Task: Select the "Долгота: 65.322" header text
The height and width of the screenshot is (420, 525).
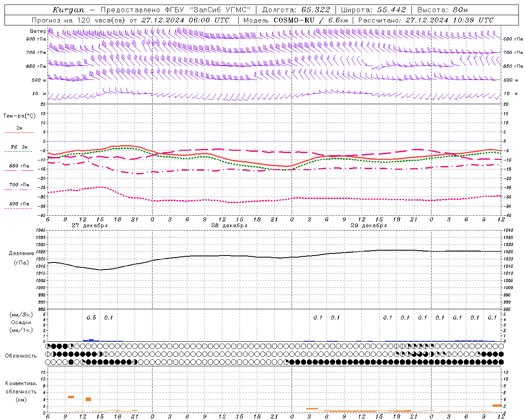Action: [x=296, y=10]
